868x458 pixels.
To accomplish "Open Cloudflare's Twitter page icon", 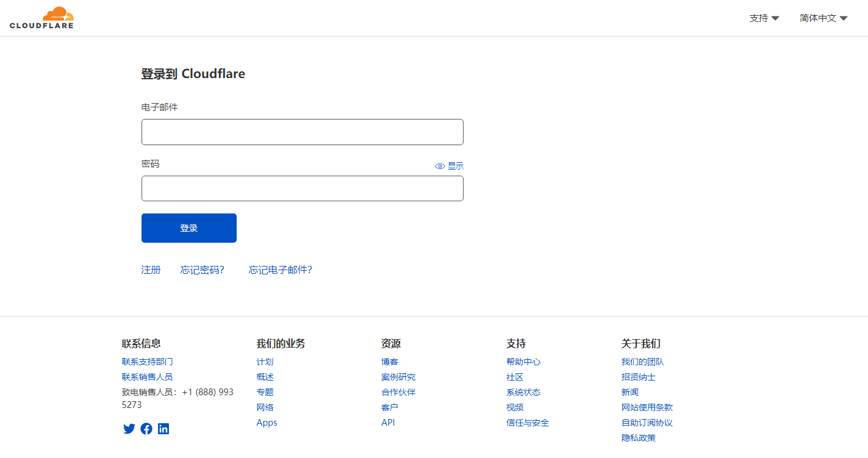I will point(129,429).
